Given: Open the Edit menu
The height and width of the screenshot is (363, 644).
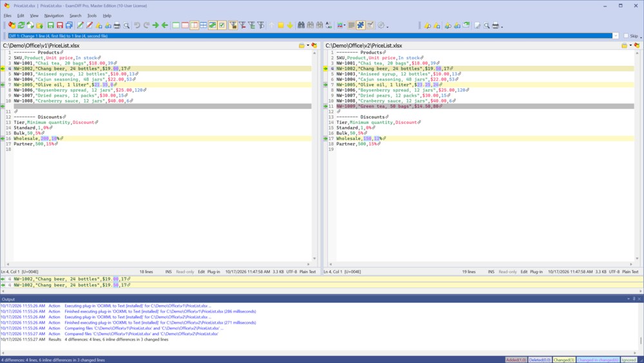Looking at the screenshot, I should (x=21, y=15).
